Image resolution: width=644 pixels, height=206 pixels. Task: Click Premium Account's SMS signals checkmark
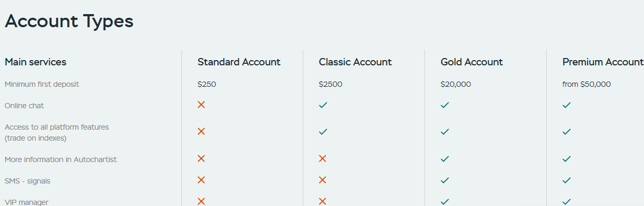(x=567, y=180)
